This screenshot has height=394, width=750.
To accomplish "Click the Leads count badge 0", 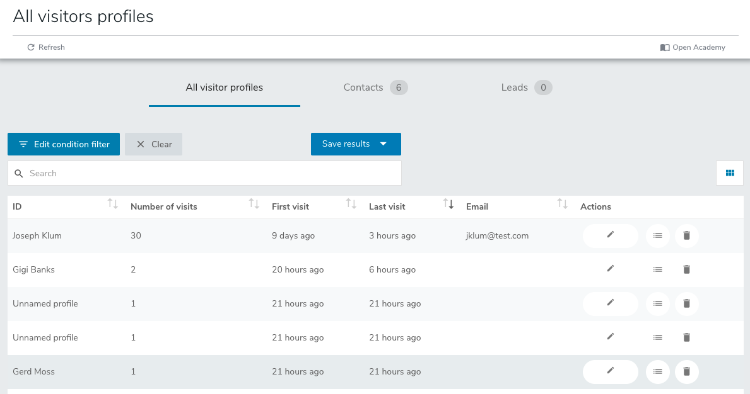I will [x=543, y=88].
